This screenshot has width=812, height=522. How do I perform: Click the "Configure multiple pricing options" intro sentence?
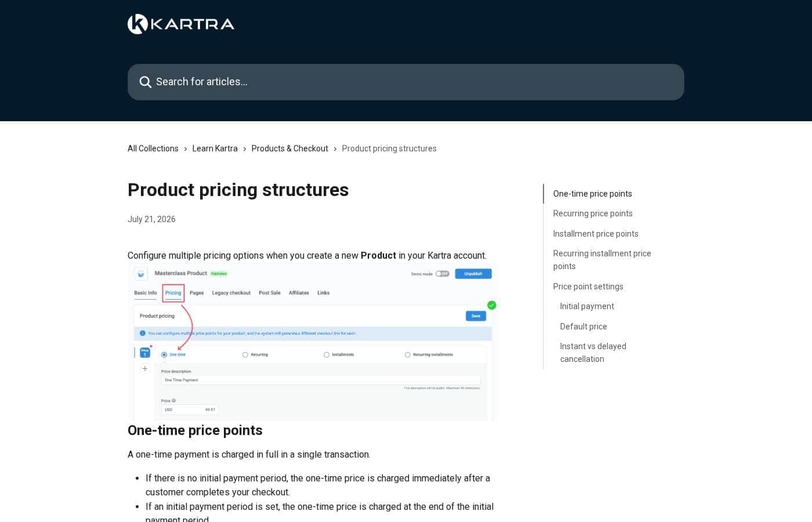307,256
